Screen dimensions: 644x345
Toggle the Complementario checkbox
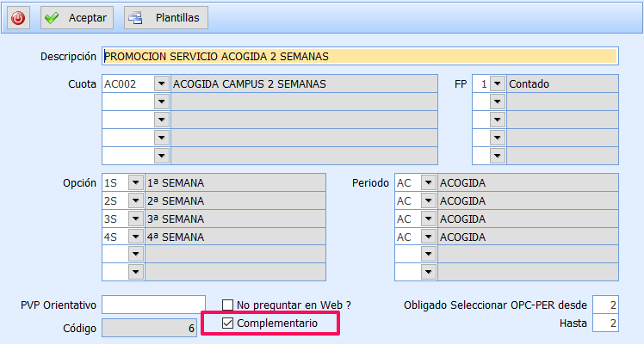coord(228,323)
